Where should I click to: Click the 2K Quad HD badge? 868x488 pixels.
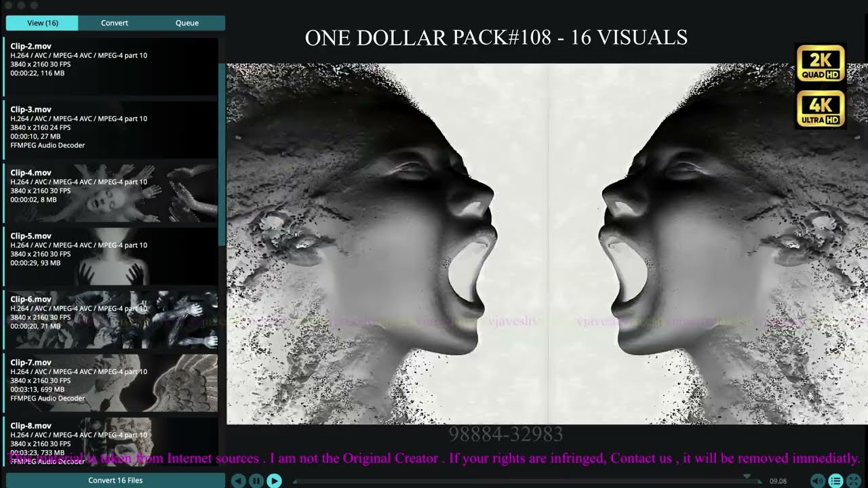click(821, 63)
